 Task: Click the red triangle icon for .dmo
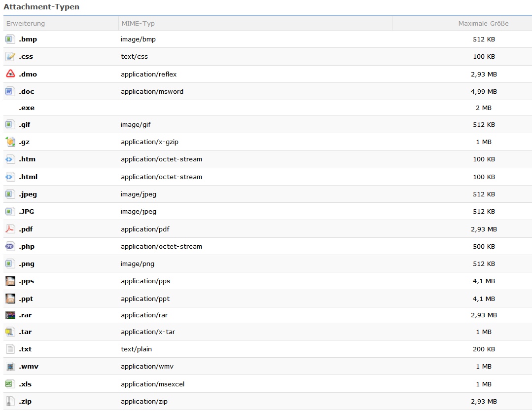tap(10, 74)
